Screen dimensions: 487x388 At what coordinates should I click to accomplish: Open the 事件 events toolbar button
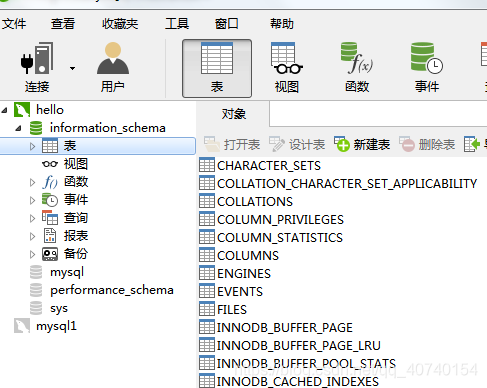tap(427, 68)
